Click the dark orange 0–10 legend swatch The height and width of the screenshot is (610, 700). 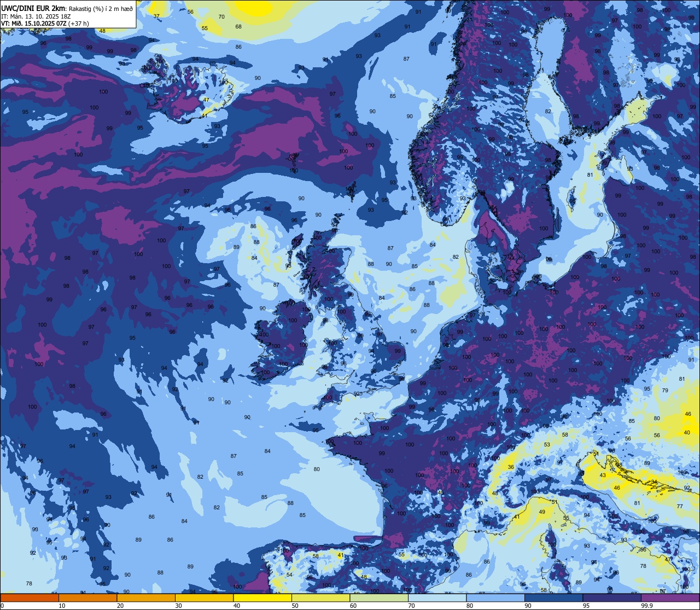click(x=30, y=597)
